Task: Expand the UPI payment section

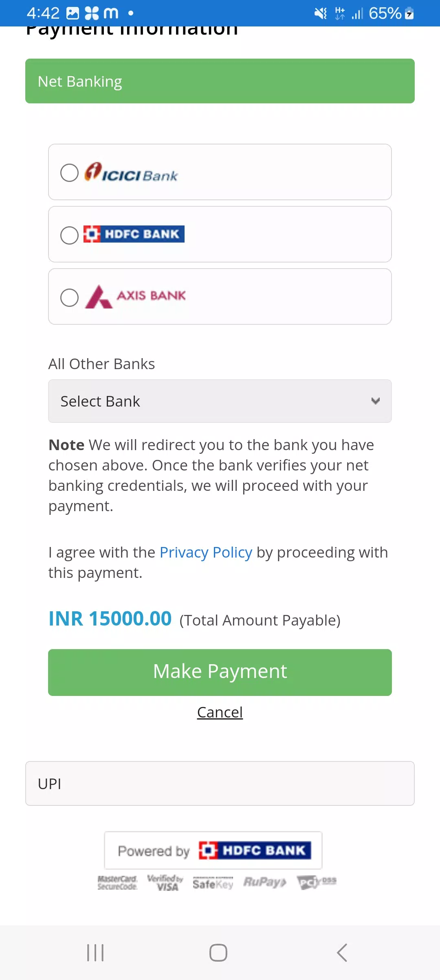Action: point(220,783)
